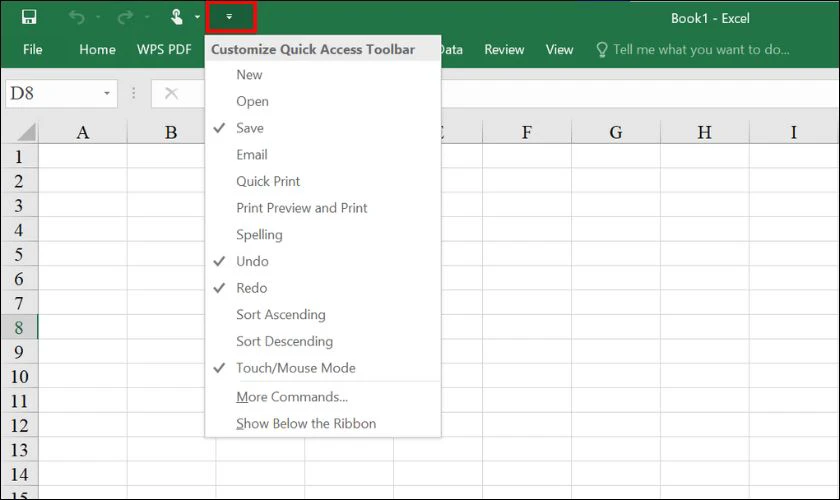Select column I header
This screenshot has width=840, height=500.
tap(793, 132)
